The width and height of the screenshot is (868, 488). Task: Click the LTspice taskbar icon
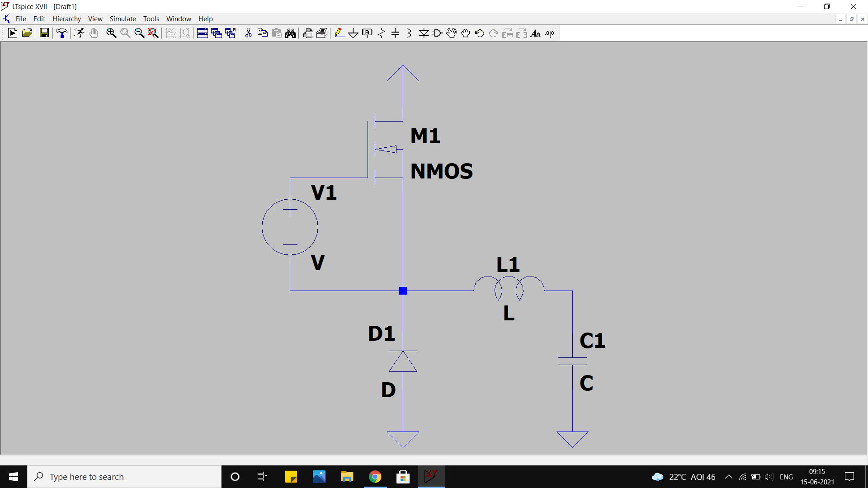pos(432,476)
